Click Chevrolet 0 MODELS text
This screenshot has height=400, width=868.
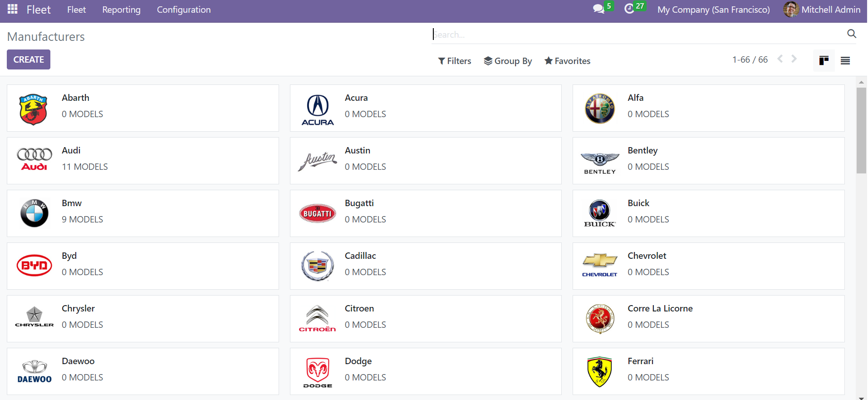pyautogui.click(x=648, y=272)
